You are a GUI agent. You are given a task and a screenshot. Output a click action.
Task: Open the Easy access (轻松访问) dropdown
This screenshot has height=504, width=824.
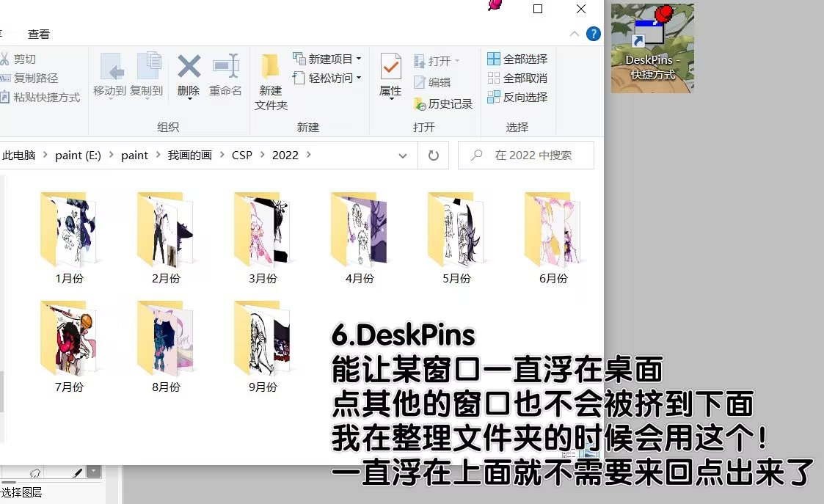(327, 78)
